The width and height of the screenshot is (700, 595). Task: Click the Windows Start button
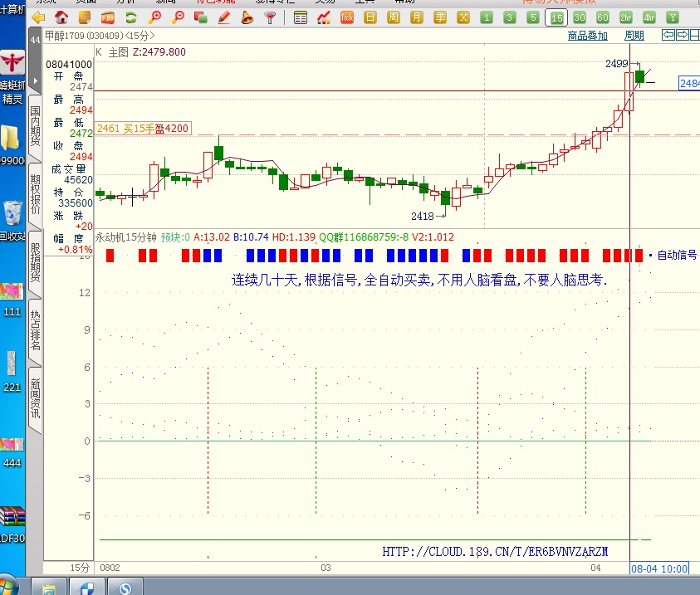coord(86,588)
